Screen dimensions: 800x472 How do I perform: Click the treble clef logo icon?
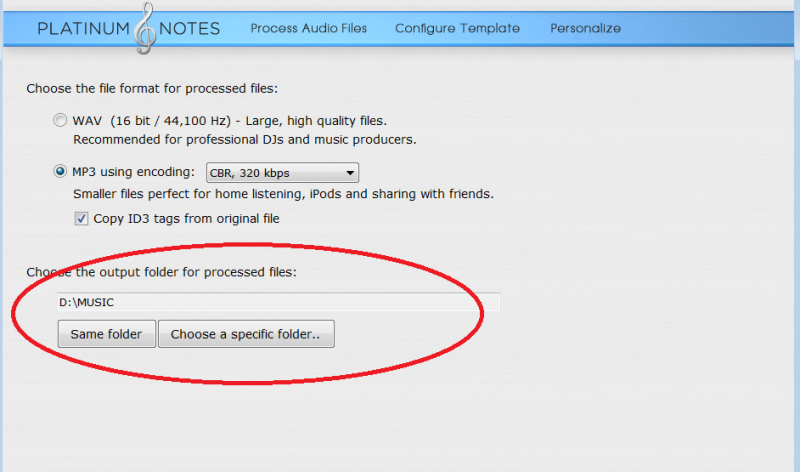[x=145, y=28]
